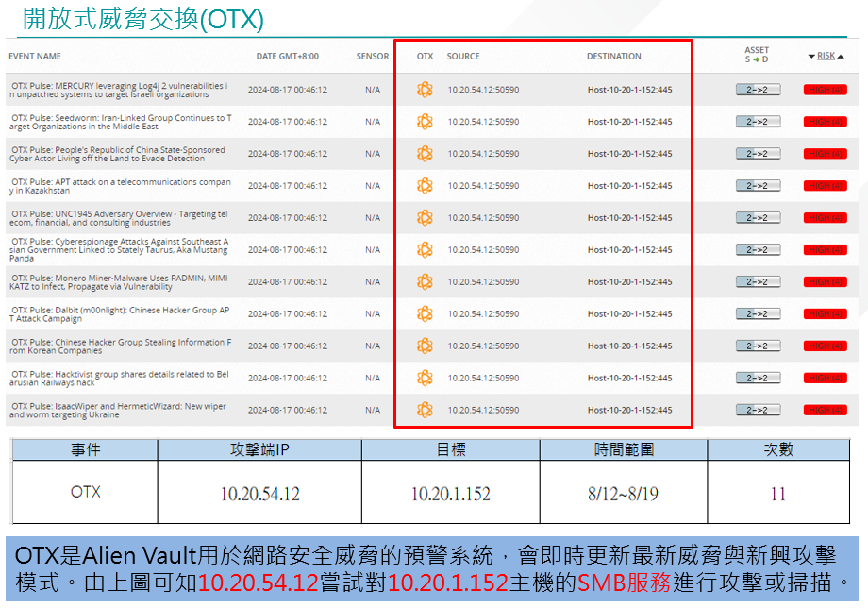Click the 2->2 asset value on the Belarusian Railways row
This screenshot has width=868, height=608.
[758, 379]
